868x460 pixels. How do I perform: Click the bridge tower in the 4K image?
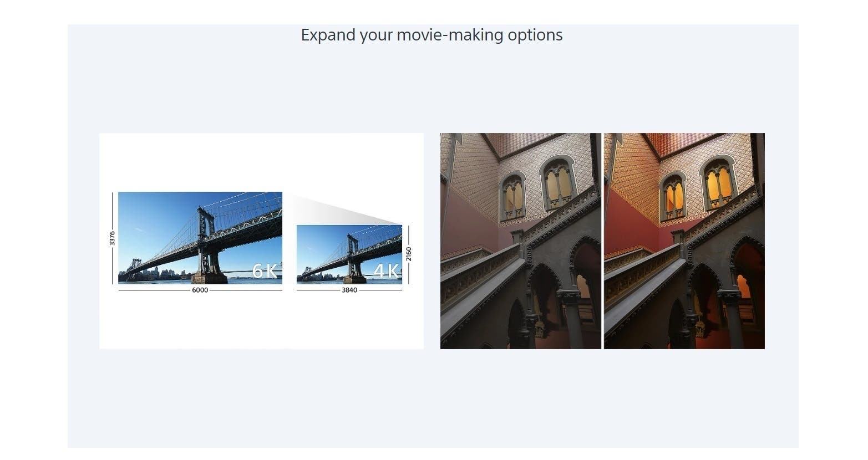352,256
